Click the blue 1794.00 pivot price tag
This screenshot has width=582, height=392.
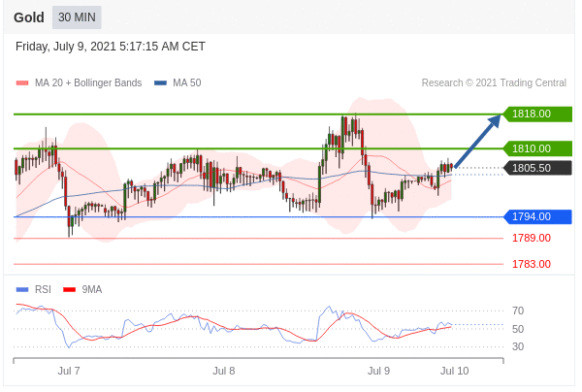[535, 216]
